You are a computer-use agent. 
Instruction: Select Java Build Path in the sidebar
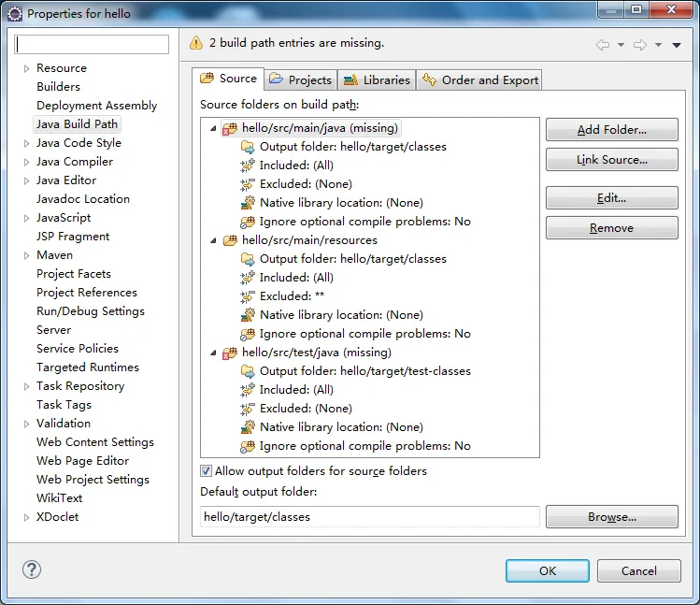(x=77, y=124)
